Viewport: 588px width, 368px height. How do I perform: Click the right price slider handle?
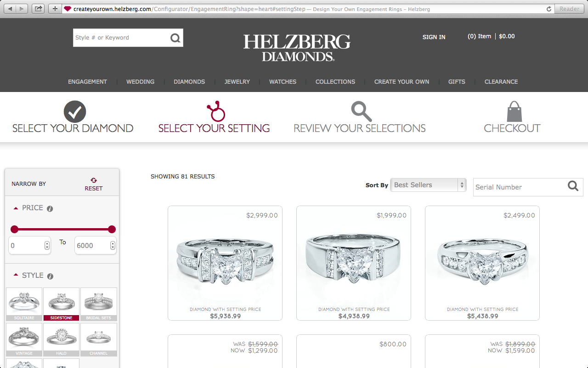(x=112, y=230)
